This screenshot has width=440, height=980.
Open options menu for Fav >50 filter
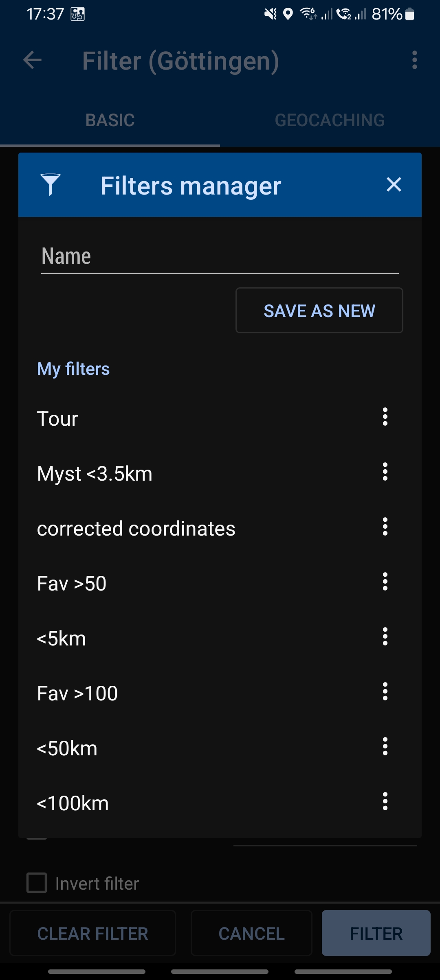point(385,582)
